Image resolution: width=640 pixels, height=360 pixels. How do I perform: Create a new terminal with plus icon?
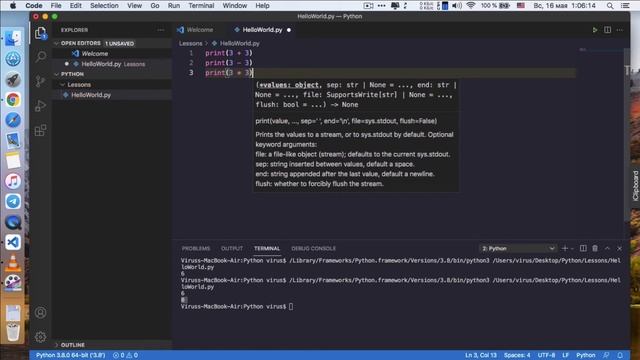point(565,248)
